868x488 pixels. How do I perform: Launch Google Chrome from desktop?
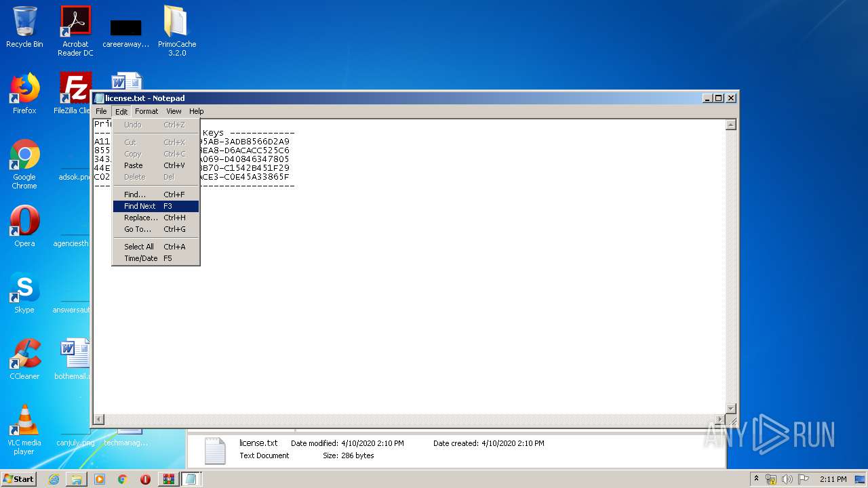click(24, 164)
